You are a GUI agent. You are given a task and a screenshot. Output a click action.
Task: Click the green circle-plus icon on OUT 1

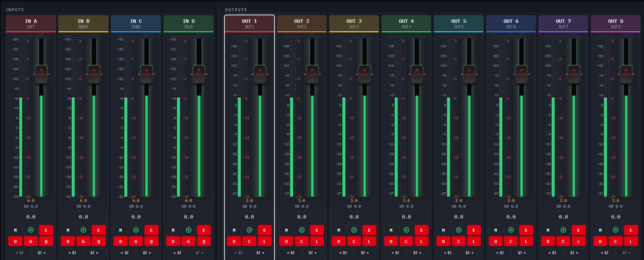pos(249,230)
